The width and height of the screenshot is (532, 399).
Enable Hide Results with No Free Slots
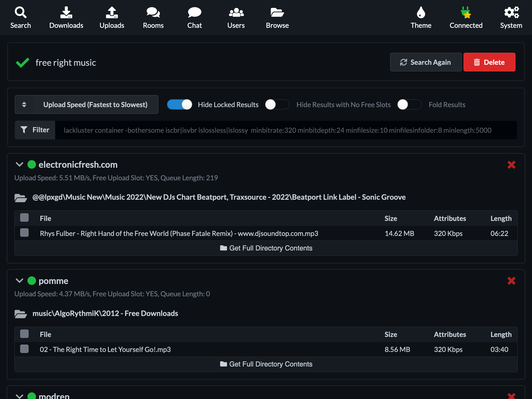click(277, 104)
